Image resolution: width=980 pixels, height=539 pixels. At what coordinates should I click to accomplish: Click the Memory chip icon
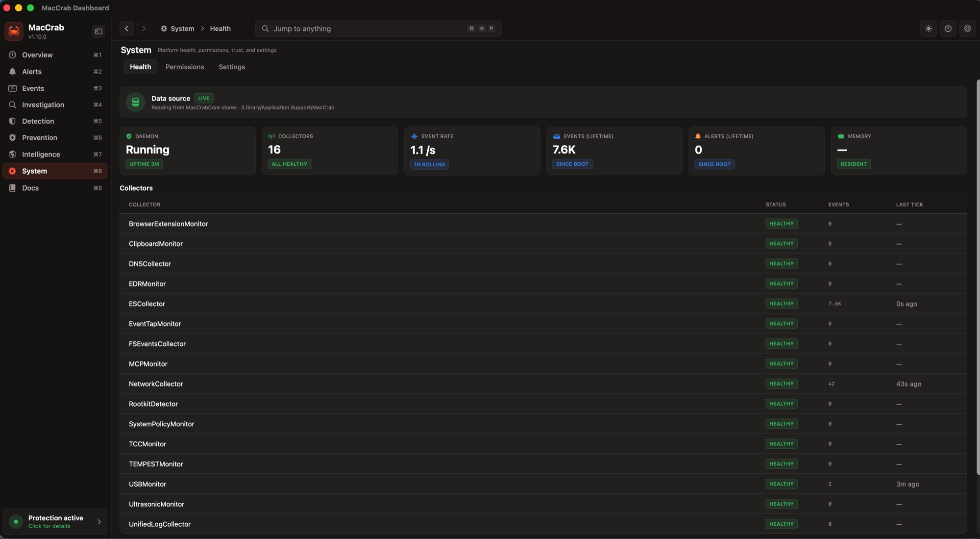coord(841,136)
